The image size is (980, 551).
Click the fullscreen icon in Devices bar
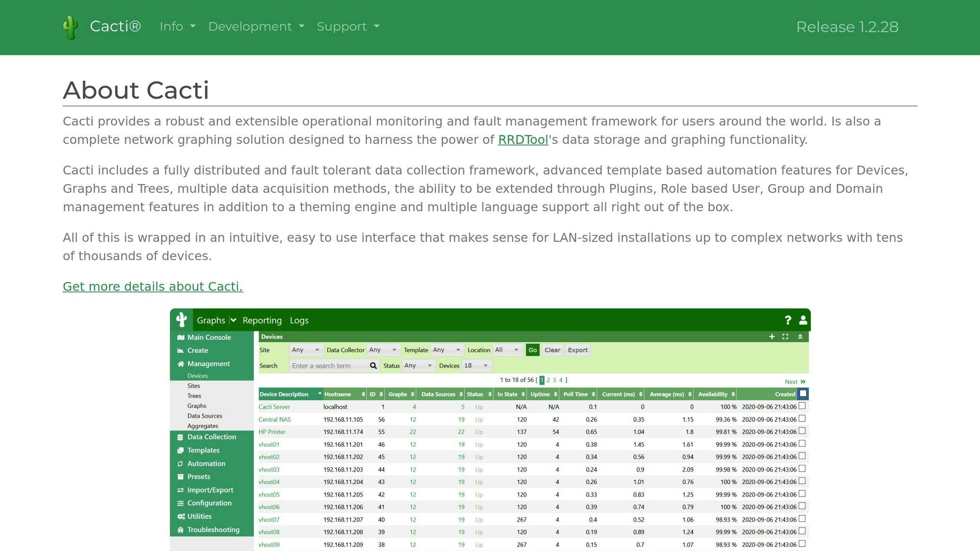coord(785,337)
